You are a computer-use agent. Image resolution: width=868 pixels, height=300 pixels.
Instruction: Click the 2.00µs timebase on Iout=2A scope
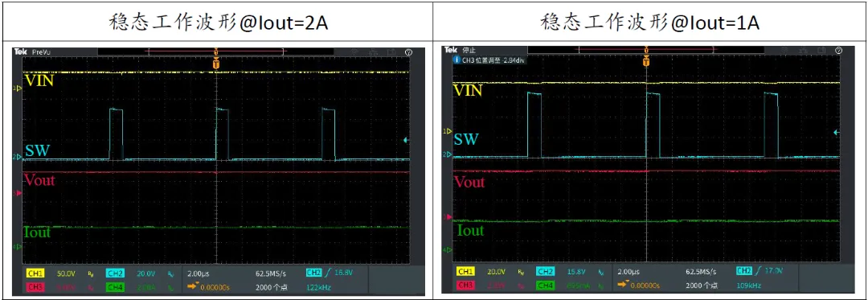[199, 273]
